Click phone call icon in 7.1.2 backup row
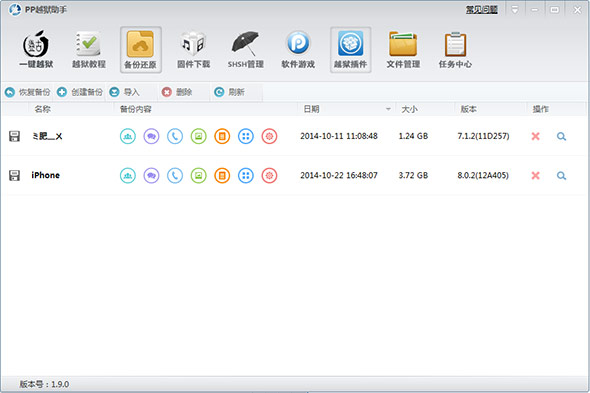This screenshot has height=393, width=590. pyautogui.click(x=175, y=136)
